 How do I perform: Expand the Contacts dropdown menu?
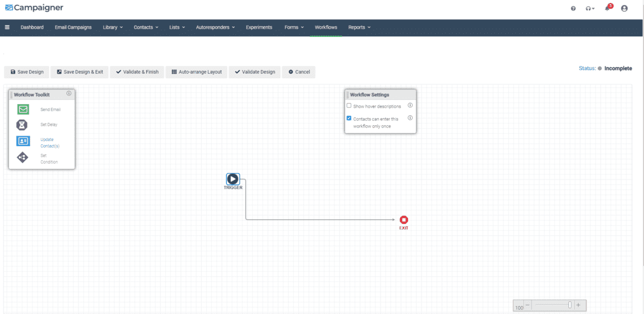146,27
